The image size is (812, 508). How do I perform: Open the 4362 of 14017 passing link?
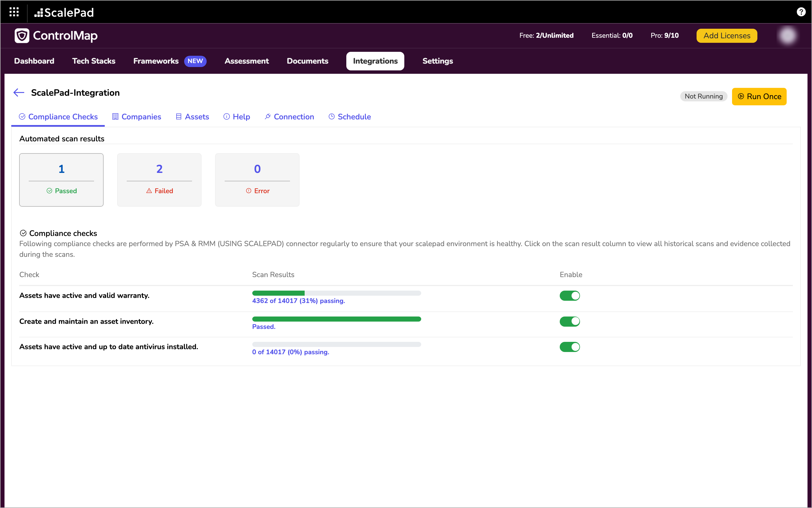tap(298, 301)
